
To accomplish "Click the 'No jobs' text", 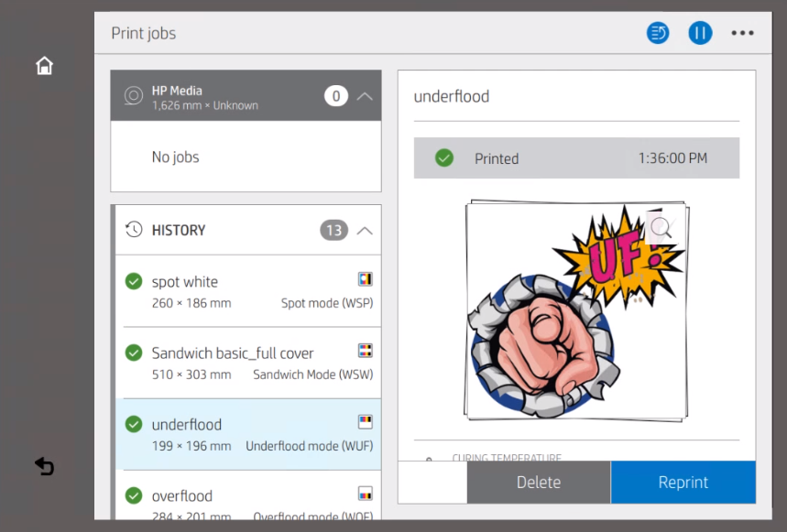I will (x=176, y=157).
